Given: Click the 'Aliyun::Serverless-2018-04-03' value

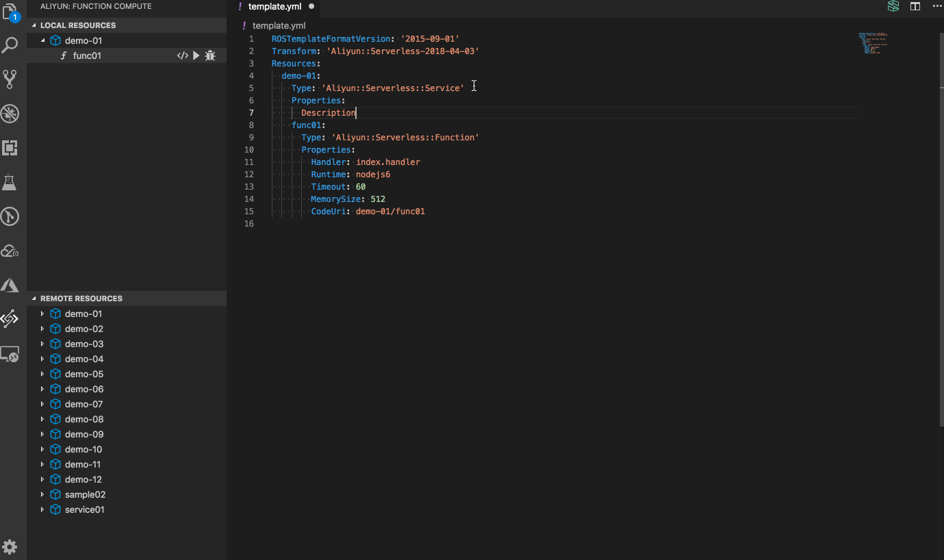Looking at the screenshot, I should pyautogui.click(x=403, y=51).
